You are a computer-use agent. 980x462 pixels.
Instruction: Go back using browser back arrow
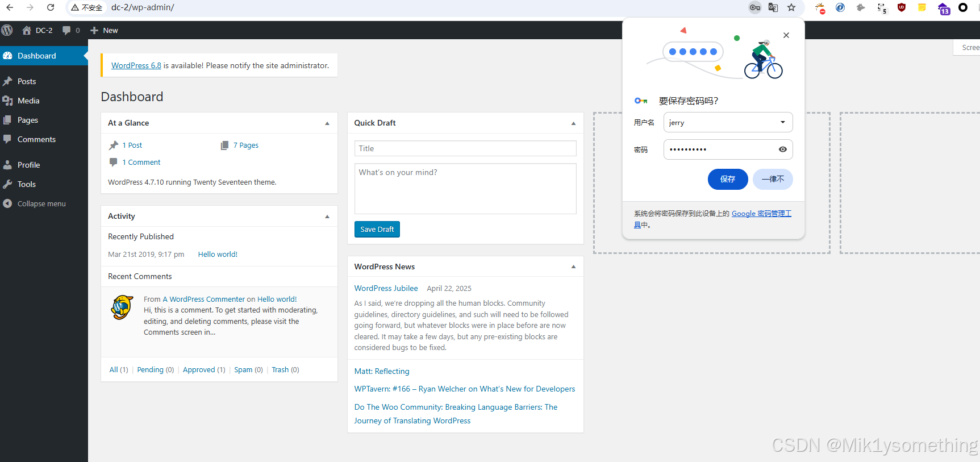point(10,7)
